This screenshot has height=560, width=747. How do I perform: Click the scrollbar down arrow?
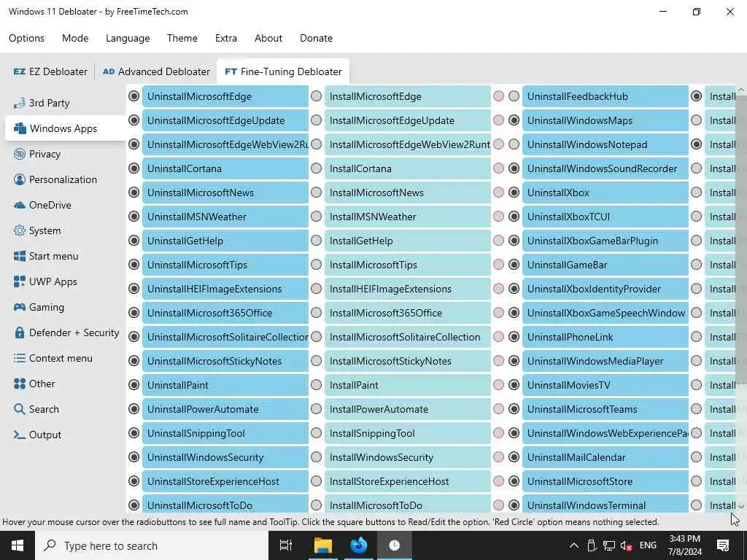tap(741, 506)
